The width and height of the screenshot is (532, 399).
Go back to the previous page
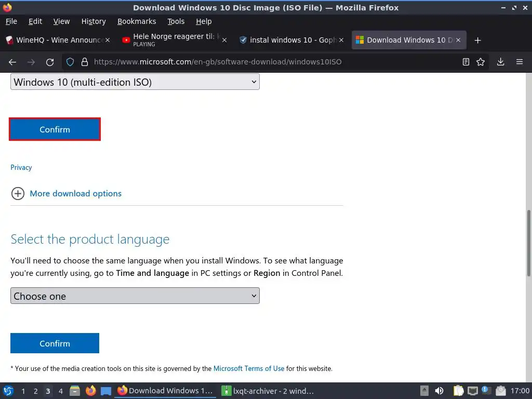click(12, 62)
